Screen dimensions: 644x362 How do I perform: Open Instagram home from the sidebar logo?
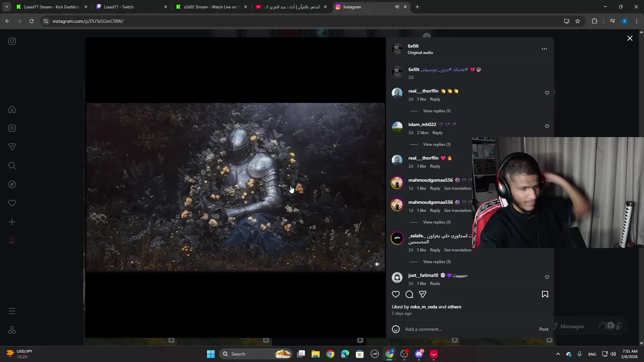coord(12,41)
